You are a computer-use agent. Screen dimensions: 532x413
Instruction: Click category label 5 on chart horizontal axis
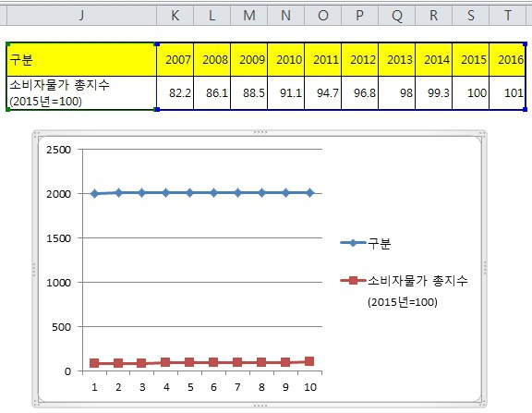190,387
